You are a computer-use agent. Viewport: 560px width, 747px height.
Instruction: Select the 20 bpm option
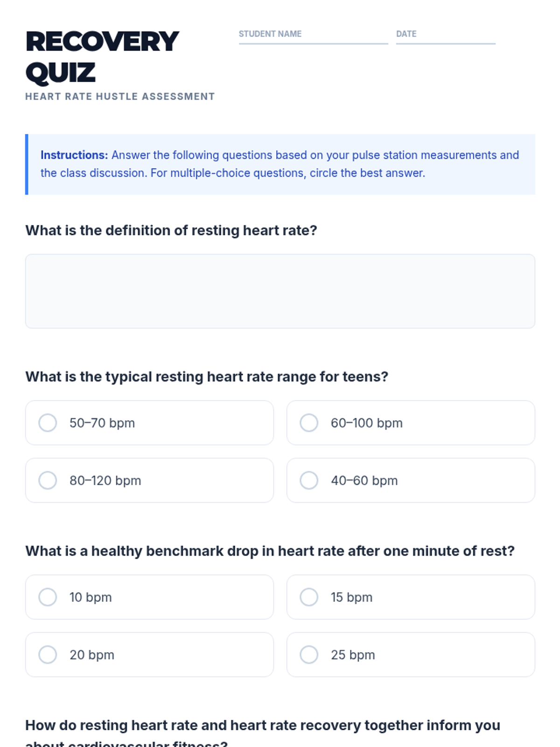tap(48, 655)
